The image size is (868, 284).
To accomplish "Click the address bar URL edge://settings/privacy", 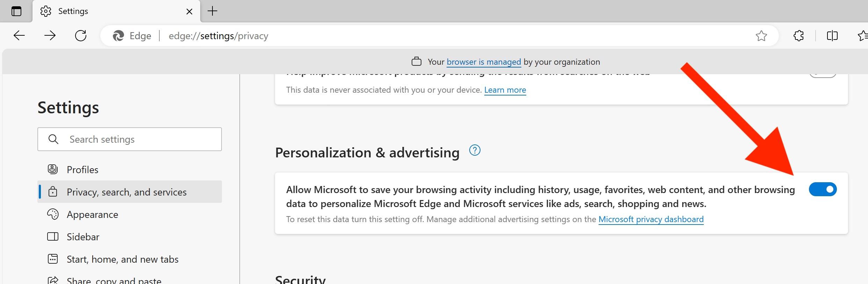I will tap(218, 36).
